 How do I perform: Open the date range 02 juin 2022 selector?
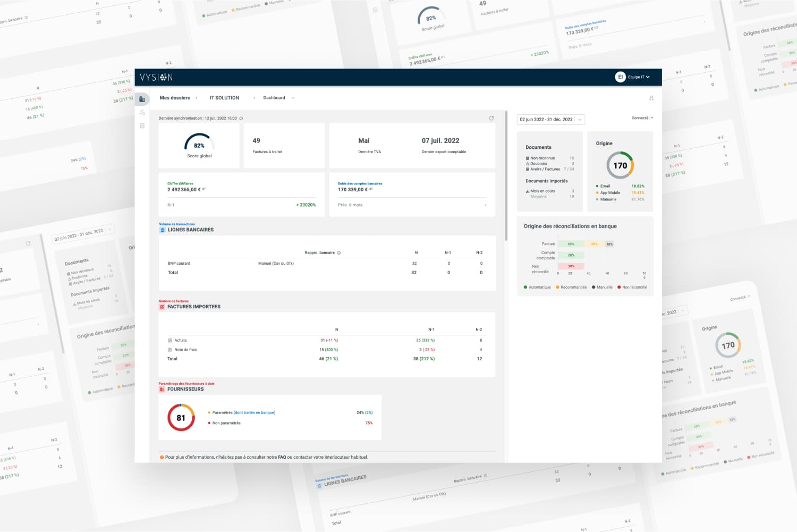click(550, 120)
